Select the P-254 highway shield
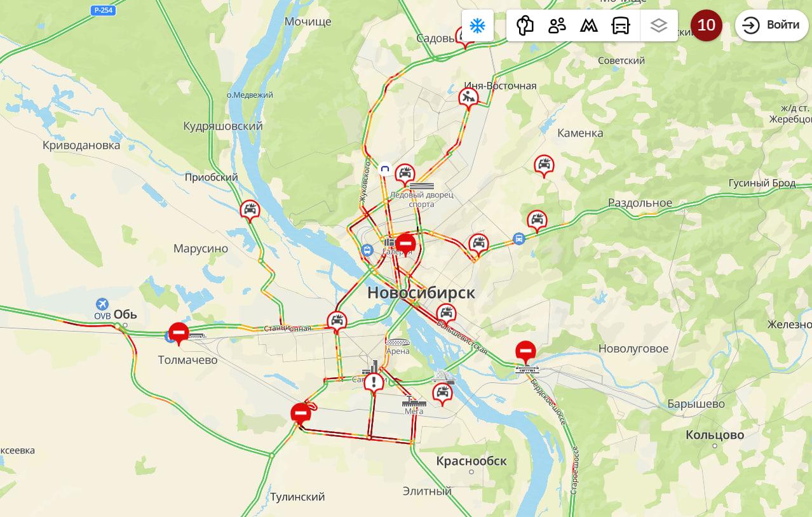 coord(103,10)
